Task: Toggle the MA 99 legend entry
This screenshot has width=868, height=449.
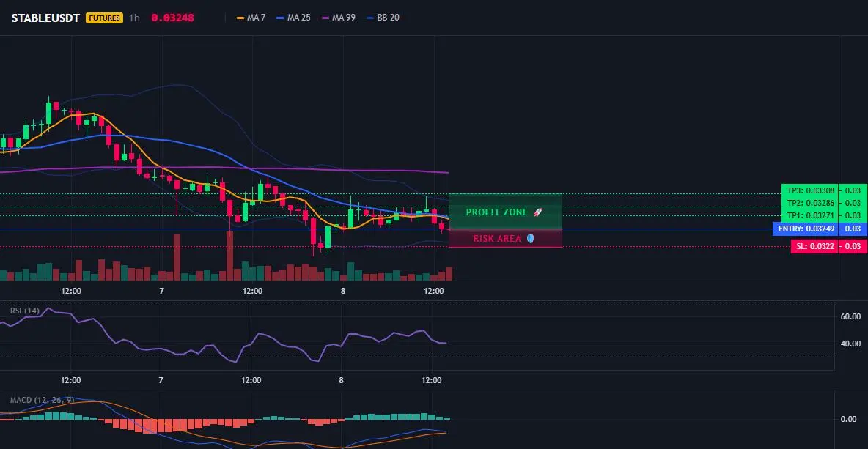Action: (339, 18)
